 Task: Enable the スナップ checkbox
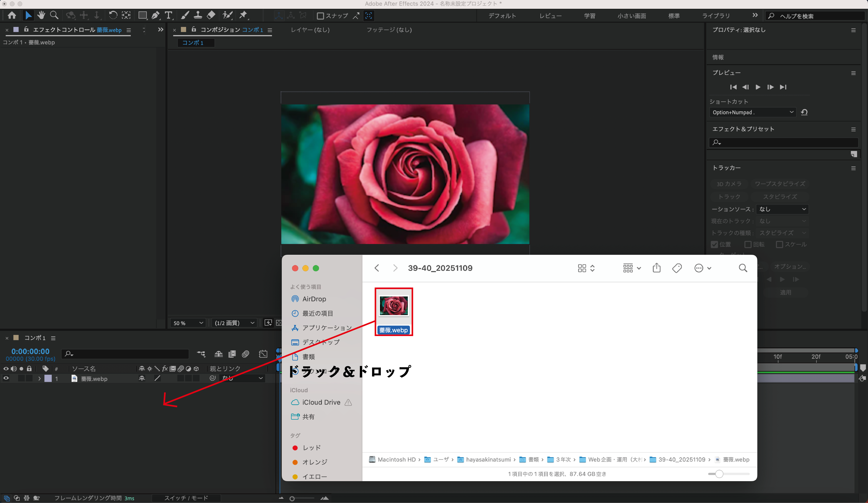point(320,16)
